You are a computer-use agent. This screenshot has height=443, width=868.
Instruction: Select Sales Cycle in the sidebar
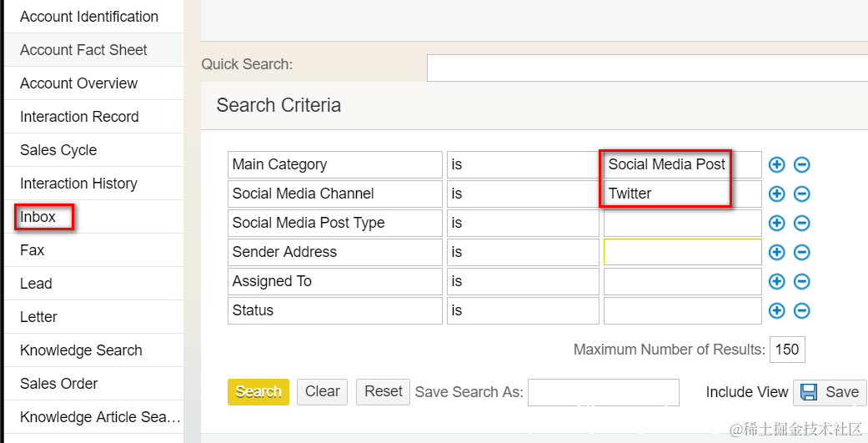(93, 150)
